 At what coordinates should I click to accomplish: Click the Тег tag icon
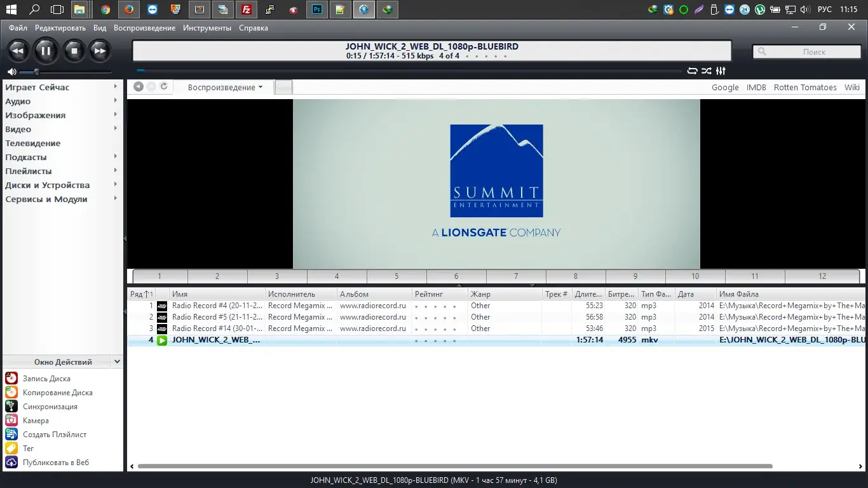coord(11,448)
